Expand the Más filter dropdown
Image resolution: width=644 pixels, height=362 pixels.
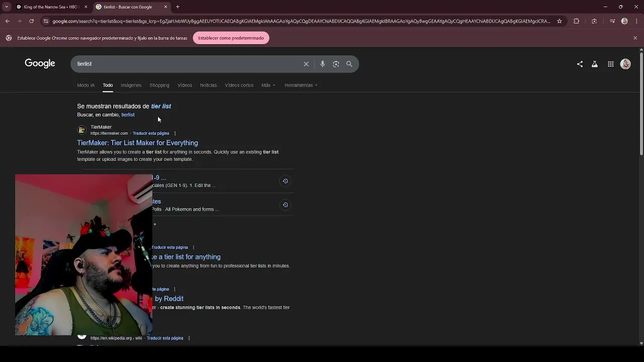tap(268, 85)
